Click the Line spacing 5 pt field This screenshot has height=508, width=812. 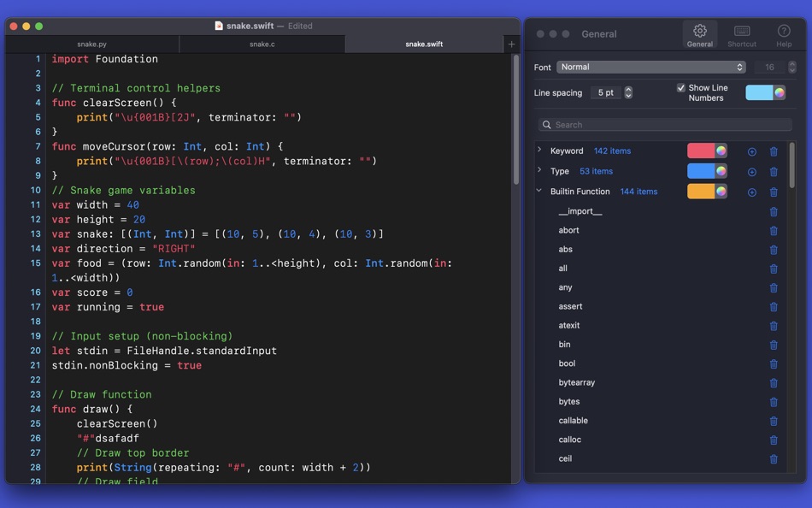pos(606,92)
